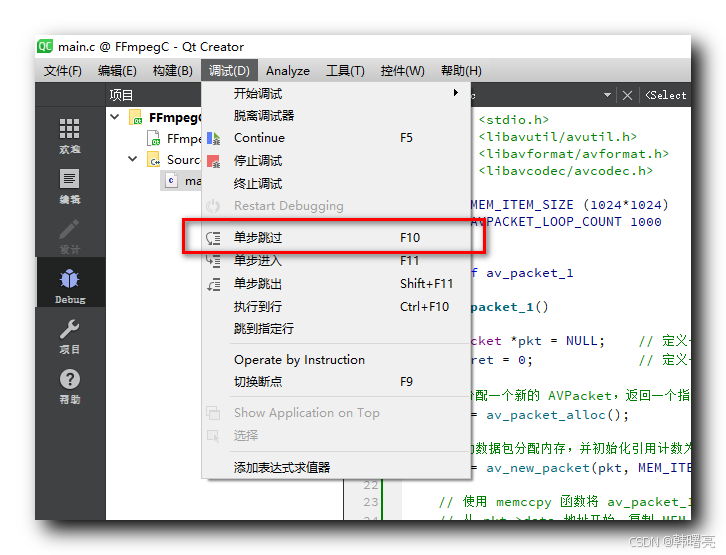This screenshot has width=726, height=555.
Task: Click the red stop debugging icon
Action: coord(213,161)
